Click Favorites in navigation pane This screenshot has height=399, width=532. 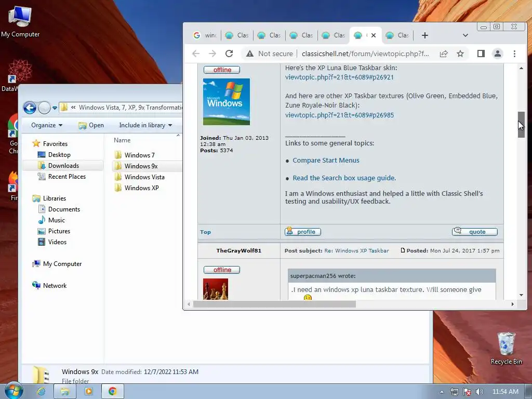coord(55,144)
